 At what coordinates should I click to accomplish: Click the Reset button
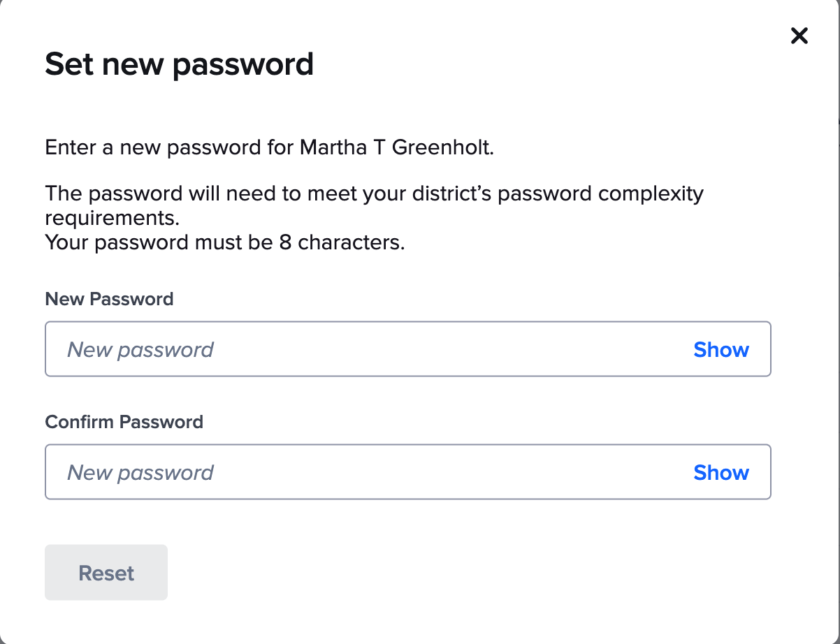pos(106,572)
